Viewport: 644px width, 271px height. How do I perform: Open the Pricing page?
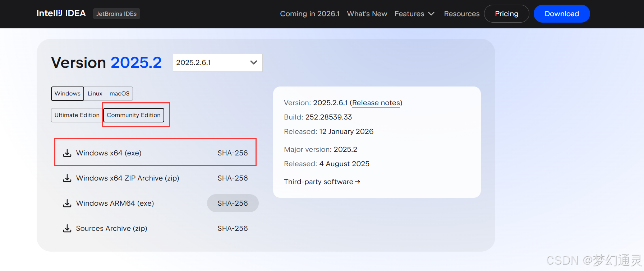click(x=507, y=14)
